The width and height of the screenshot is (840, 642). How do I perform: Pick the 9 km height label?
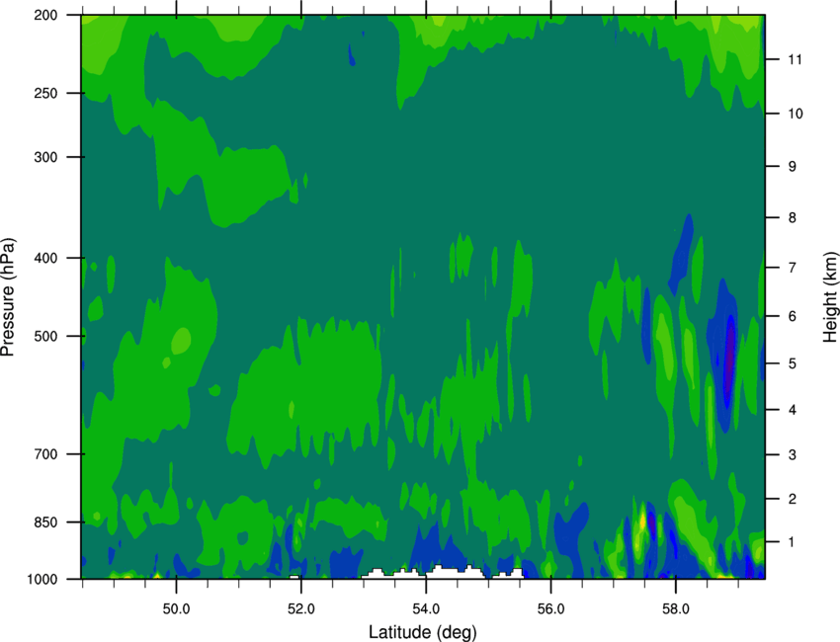tap(792, 167)
